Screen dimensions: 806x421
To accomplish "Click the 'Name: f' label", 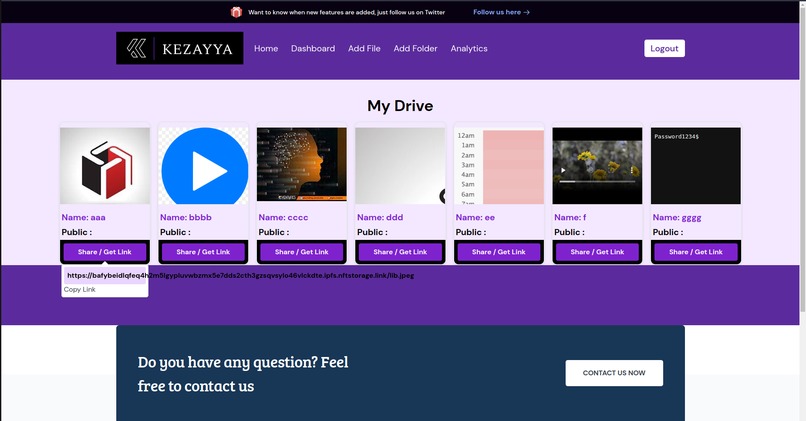I will 570,217.
